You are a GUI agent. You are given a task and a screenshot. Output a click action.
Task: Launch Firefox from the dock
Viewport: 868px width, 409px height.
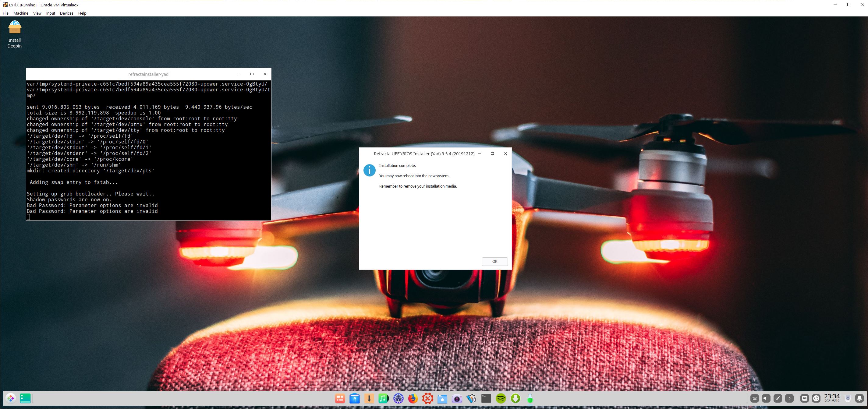413,399
